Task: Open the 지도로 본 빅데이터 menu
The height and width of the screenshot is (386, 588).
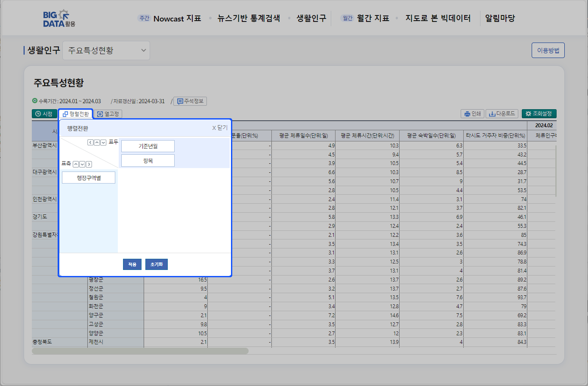Action: tap(438, 18)
